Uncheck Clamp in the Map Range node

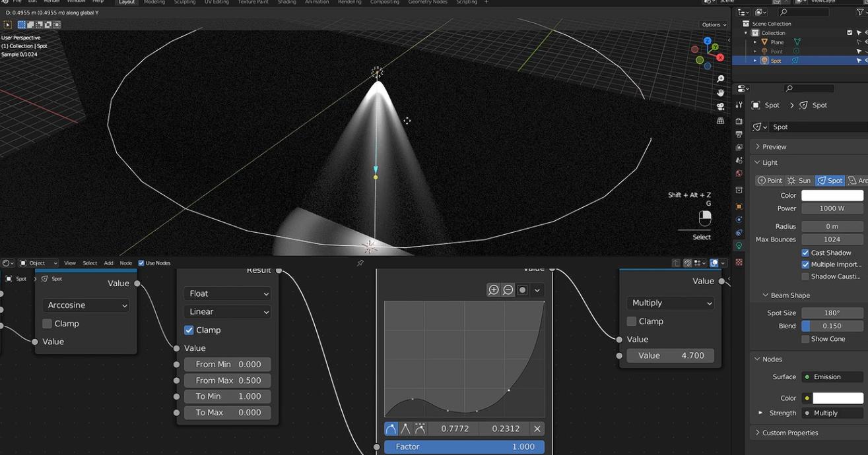coord(189,330)
